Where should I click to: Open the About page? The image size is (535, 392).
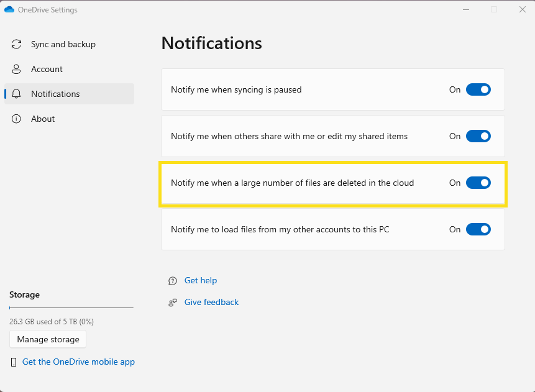(69, 119)
